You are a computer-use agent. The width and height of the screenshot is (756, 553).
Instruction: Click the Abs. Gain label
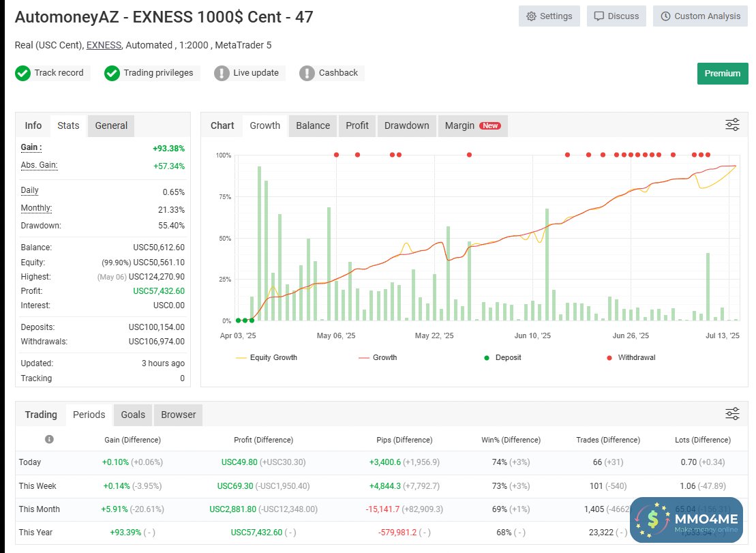39,166
